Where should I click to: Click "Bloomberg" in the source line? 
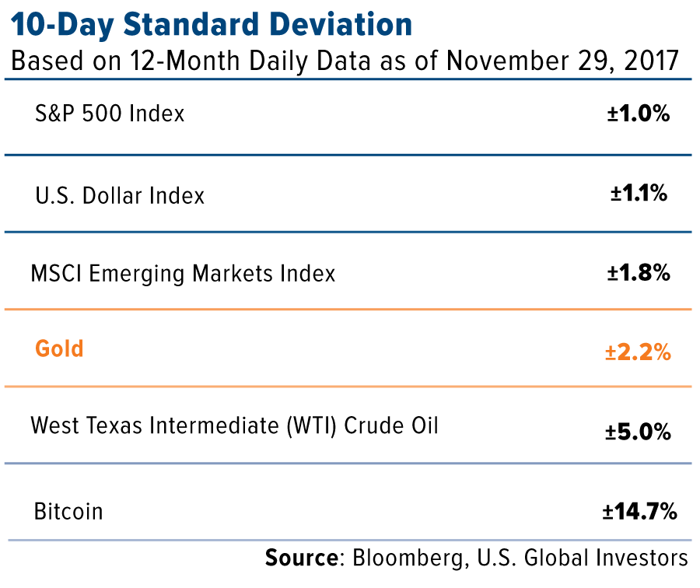click(407, 558)
